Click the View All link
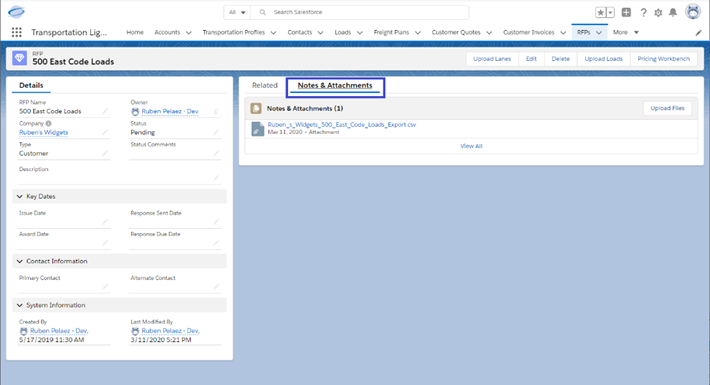Screen dimensions: 710x385 471,146
